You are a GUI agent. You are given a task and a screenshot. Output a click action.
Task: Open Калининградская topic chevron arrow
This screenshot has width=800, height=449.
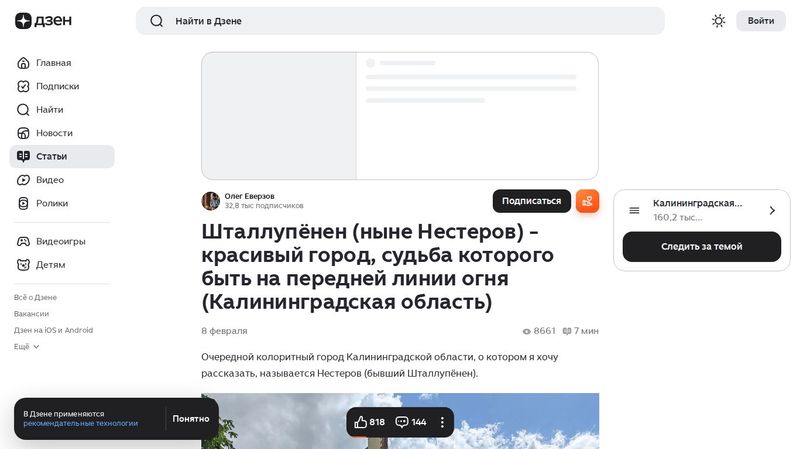(x=771, y=210)
